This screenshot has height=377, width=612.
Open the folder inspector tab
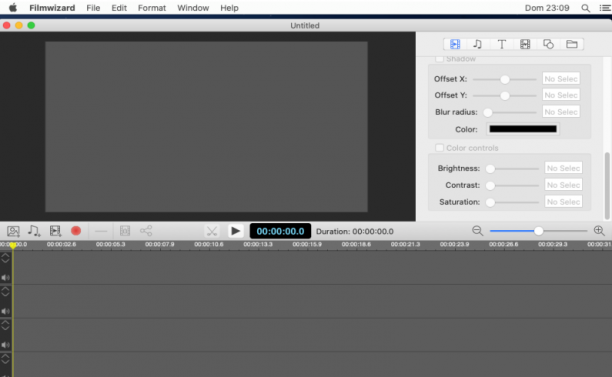click(572, 44)
